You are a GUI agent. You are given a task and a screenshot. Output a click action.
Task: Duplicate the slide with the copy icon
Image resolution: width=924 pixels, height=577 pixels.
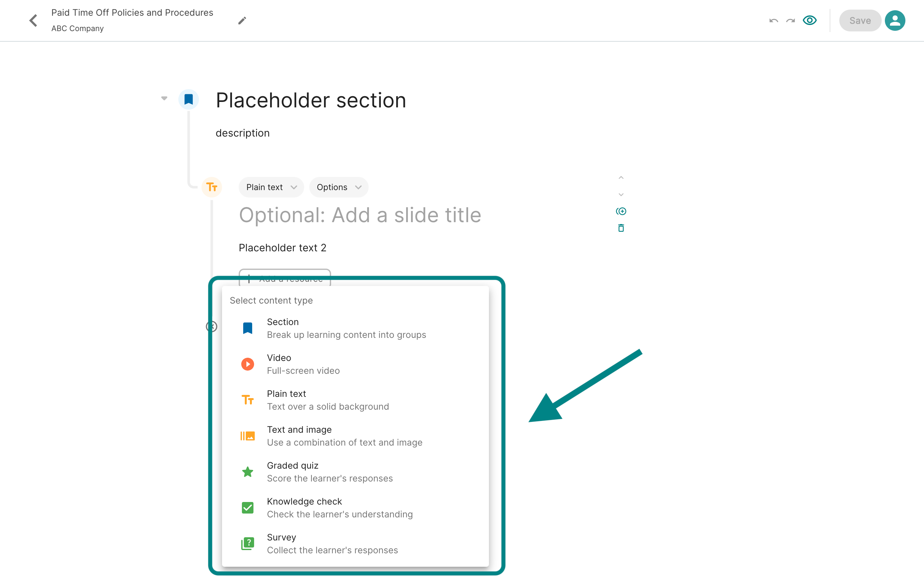point(621,211)
